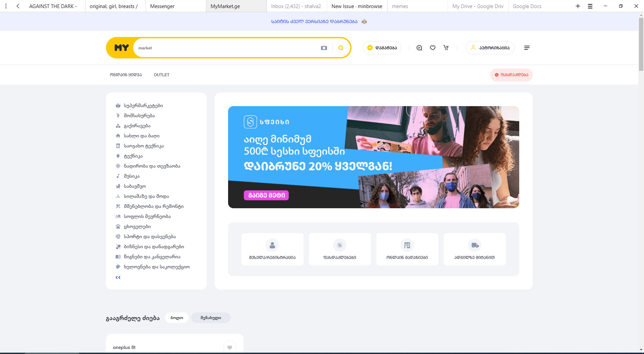644x354 pixels.
Task: Switch on the "შენახული" filter pill
Action: (x=210, y=317)
